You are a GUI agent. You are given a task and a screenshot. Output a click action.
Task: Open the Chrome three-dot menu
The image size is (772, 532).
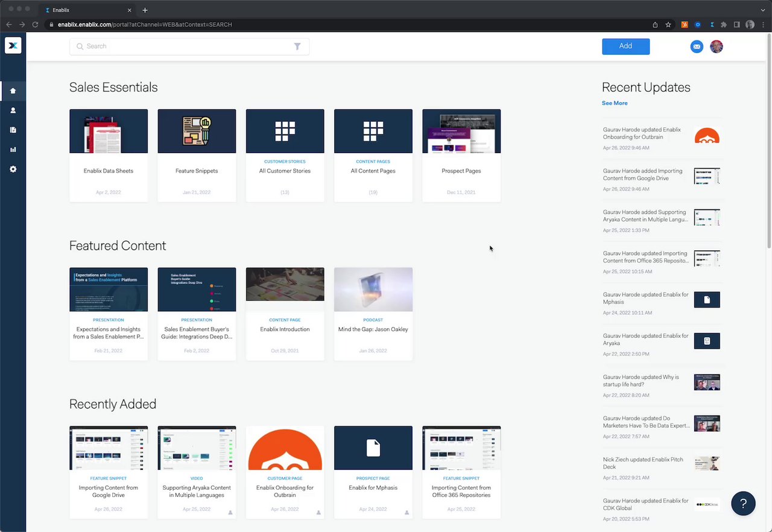point(762,25)
